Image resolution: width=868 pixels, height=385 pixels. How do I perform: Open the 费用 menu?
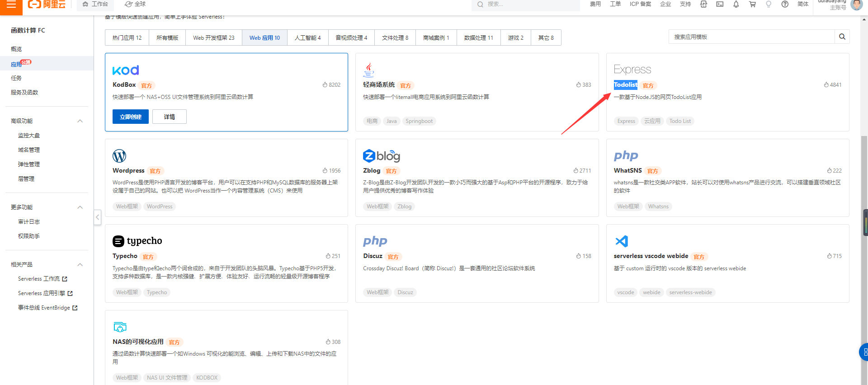point(595,4)
